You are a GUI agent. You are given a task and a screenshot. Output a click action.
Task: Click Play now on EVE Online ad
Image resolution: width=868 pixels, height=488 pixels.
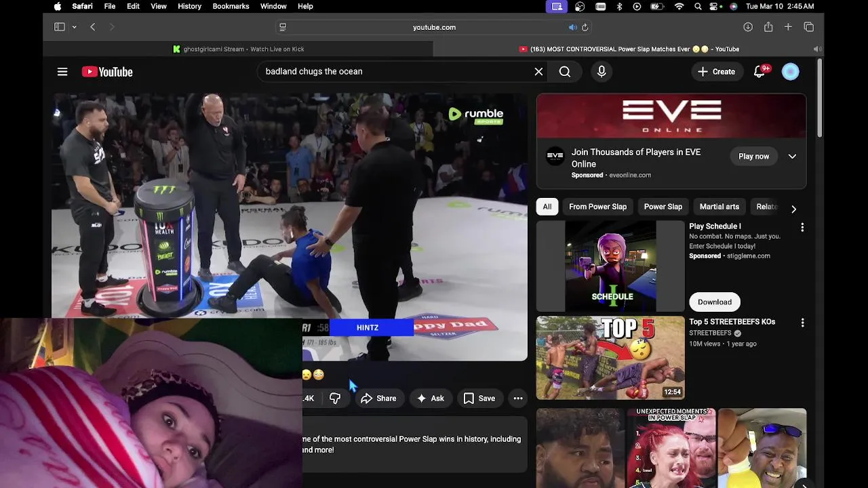pyautogui.click(x=753, y=157)
